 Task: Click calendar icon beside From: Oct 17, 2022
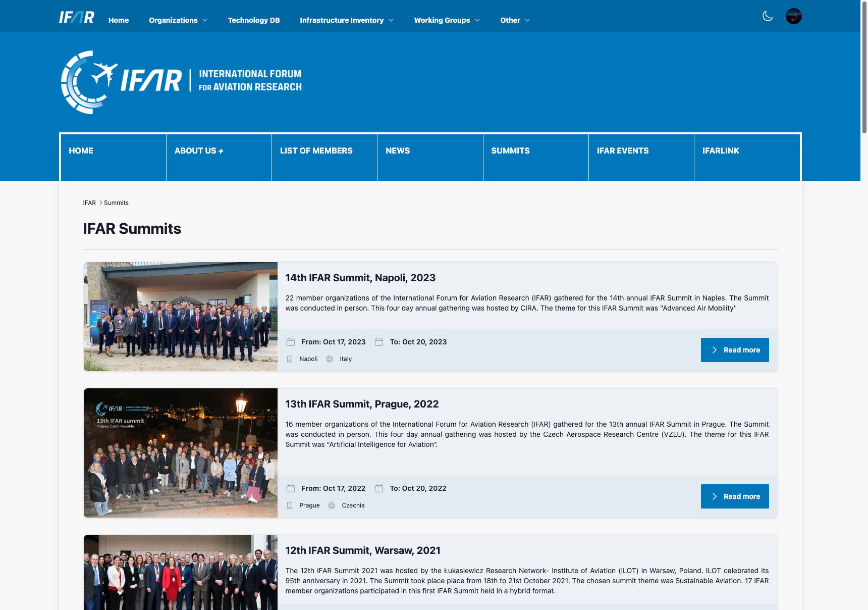click(x=291, y=488)
